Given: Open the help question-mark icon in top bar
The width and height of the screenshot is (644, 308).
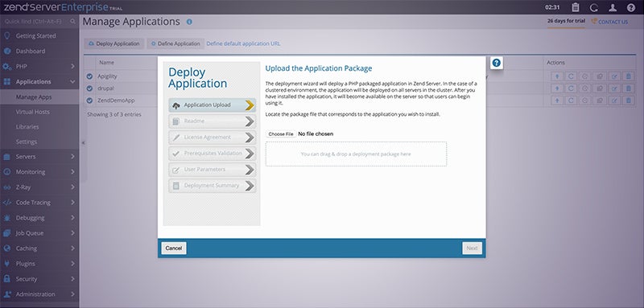Looking at the screenshot, I should tap(631, 7).
